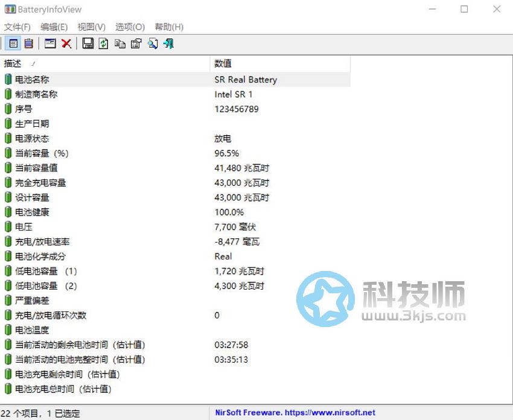
Task: Save selected items with the floppy disk icon
Action: pos(88,43)
